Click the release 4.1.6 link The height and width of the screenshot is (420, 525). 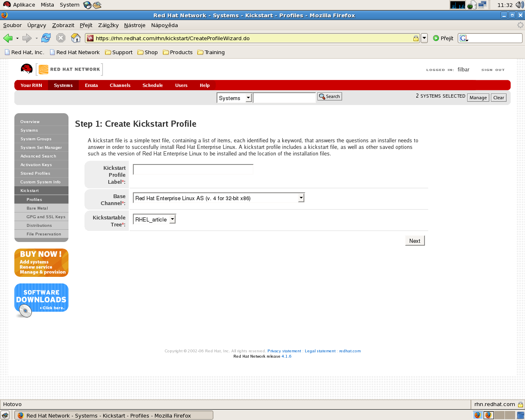coord(286,356)
